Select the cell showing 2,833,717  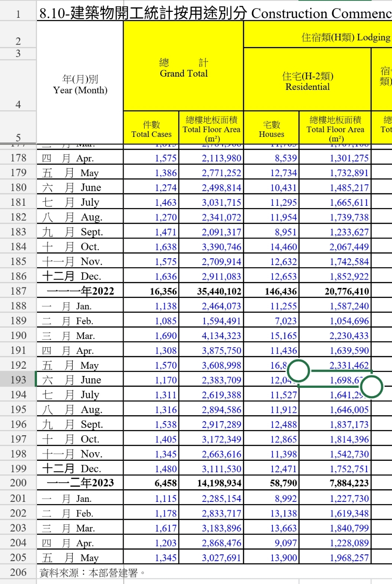(x=211, y=513)
